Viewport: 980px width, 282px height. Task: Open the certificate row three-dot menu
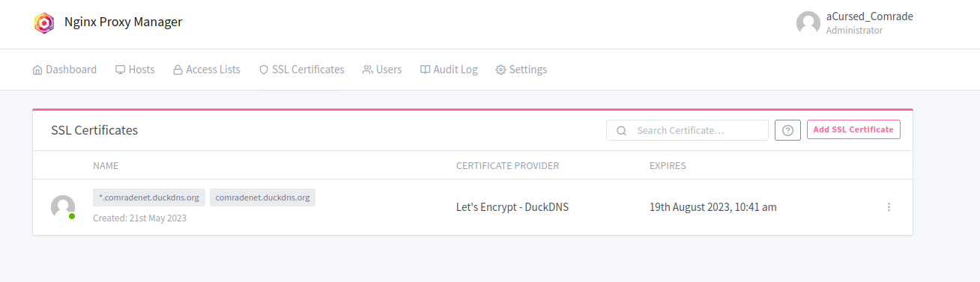click(x=889, y=207)
